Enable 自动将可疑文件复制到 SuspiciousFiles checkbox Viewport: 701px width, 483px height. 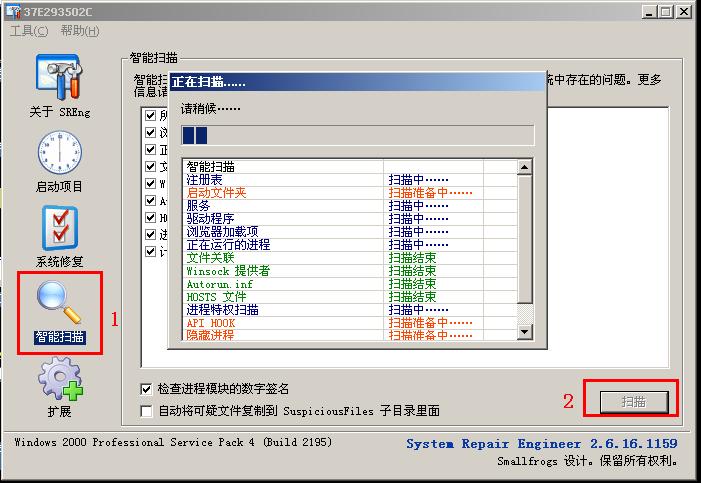point(146,411)
